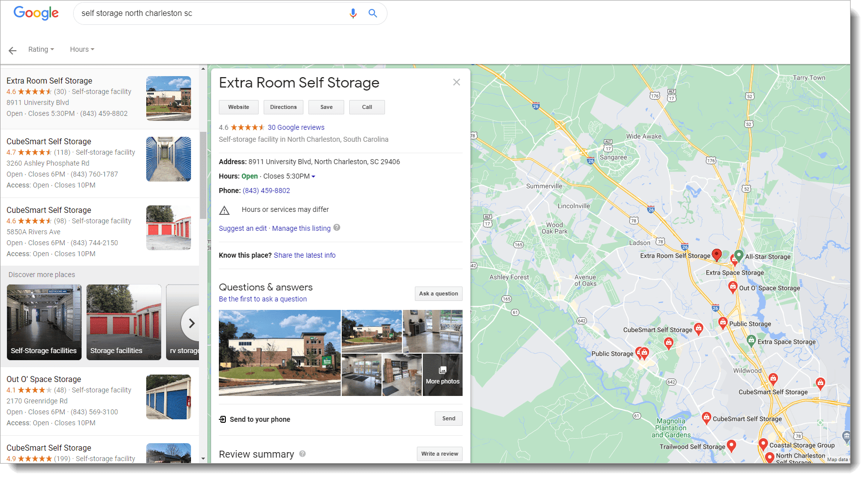Select the Coastal Storage Group map pin
This screenshot has width=868, height=481.
coord(764,444)
